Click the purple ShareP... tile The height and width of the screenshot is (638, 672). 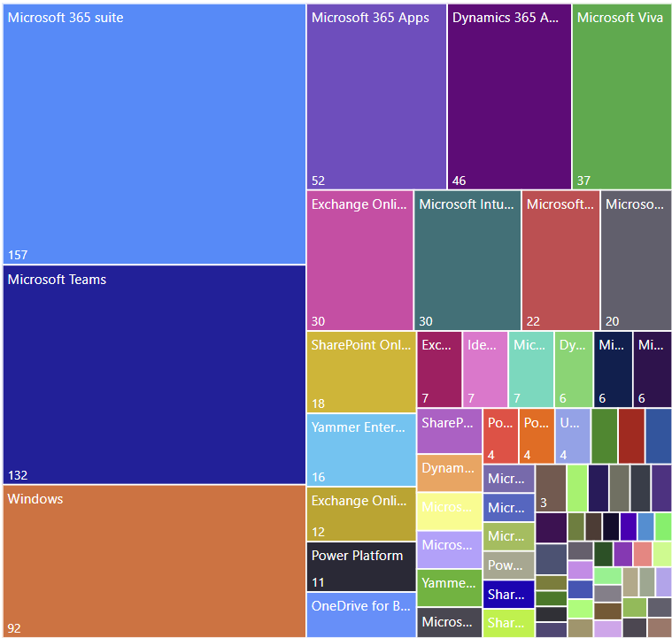coord(450,431)
